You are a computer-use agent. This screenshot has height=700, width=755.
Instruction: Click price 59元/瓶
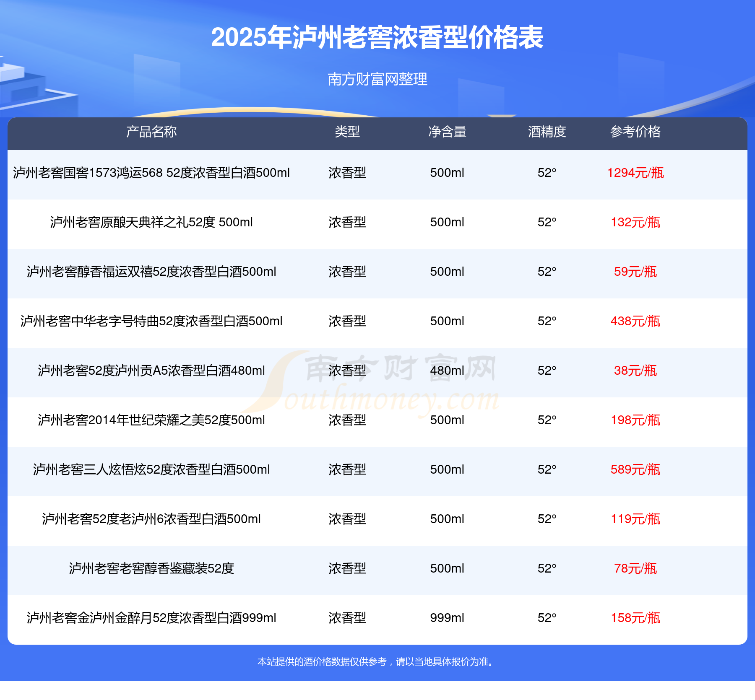(635, 272)
